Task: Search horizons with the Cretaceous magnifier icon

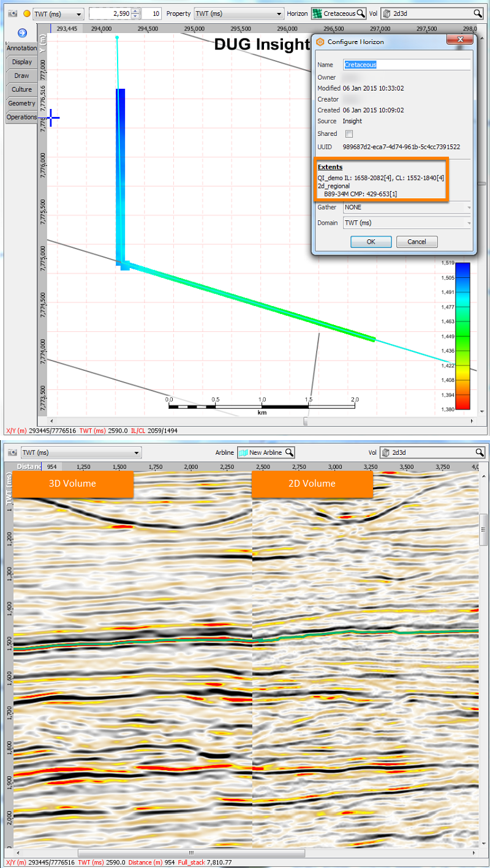Action: (x=361, y=13)
